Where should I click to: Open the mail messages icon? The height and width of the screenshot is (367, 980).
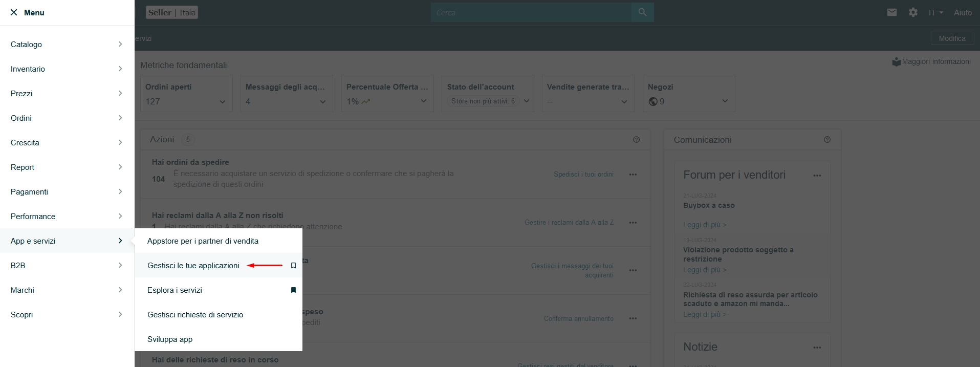coord(892,12)
